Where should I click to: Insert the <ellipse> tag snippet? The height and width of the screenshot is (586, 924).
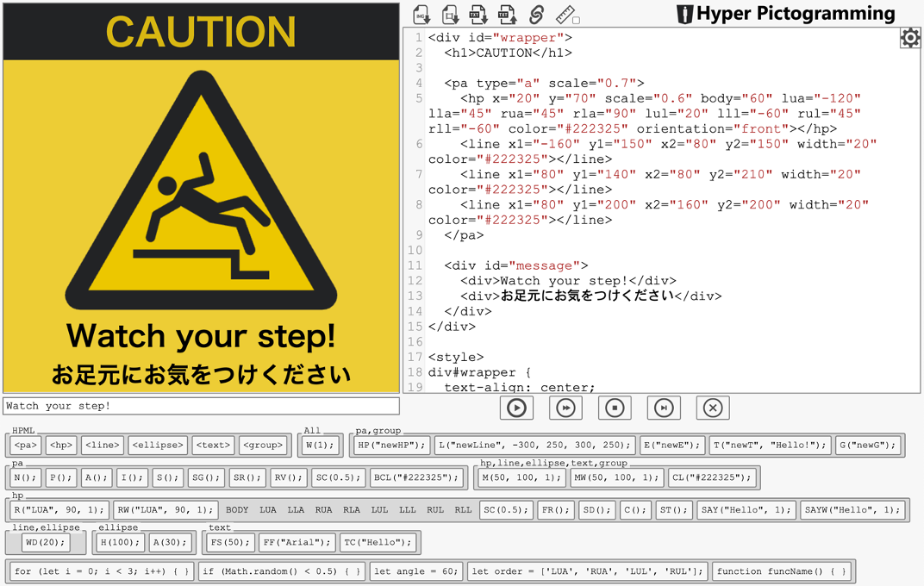(158, 446)
